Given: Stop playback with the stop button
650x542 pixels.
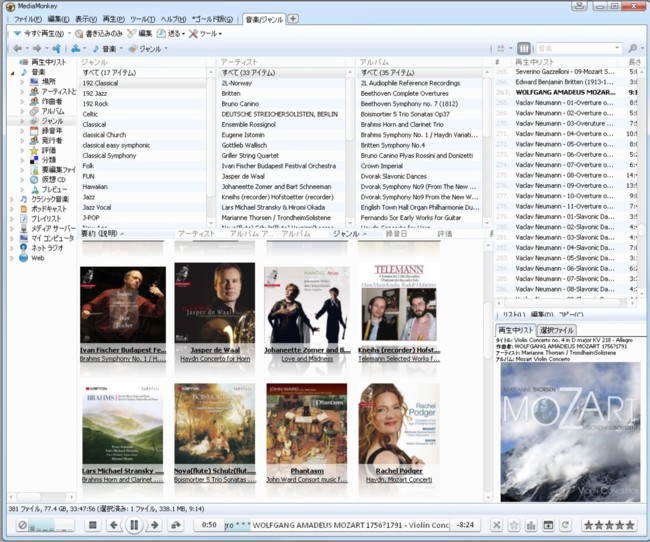Looking at the screenshot, I should [x=93, y=525].
